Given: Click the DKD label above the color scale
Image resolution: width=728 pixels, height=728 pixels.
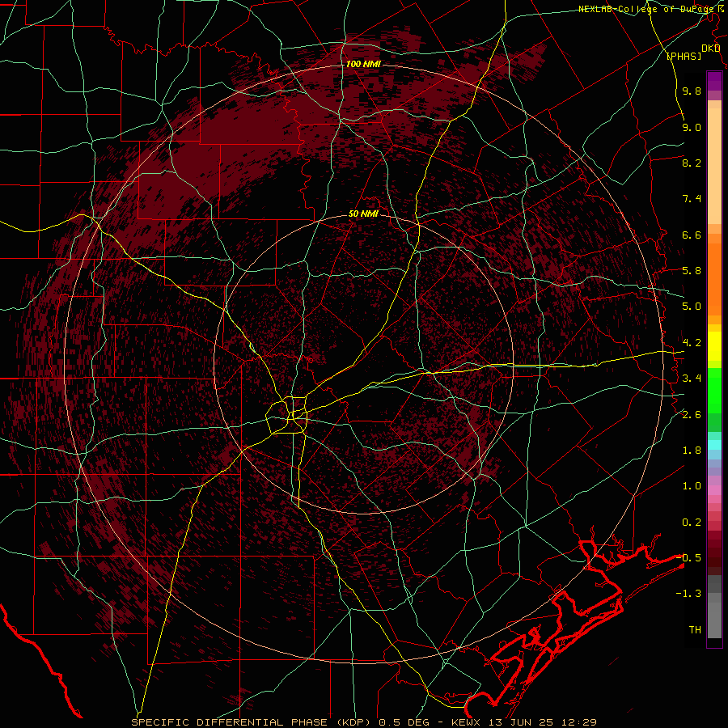Looking at the screenshot, I should pos(711,48).
